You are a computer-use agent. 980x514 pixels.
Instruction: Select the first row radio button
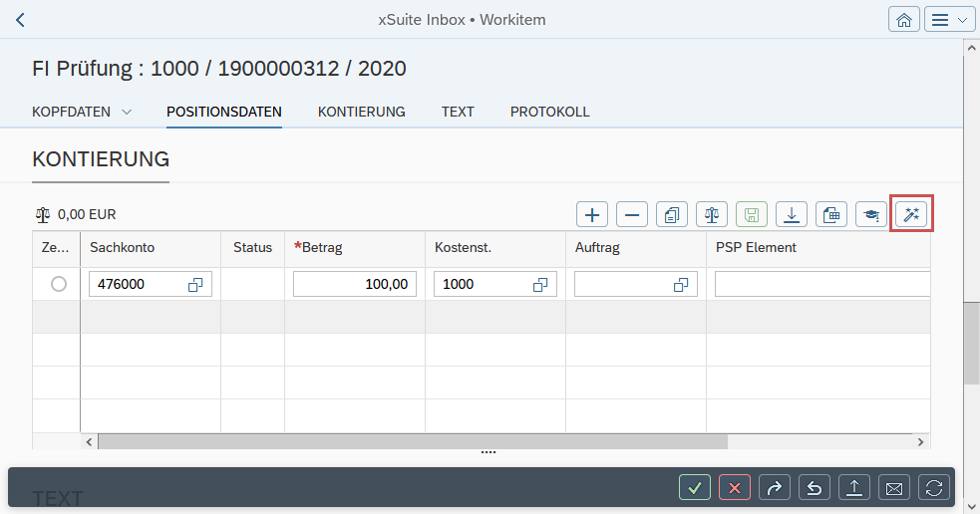click(59, 284)
